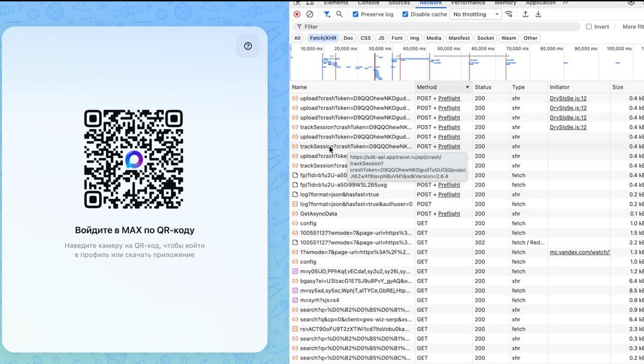Sort by the Name column header
The image size is (644, 364).
[353, 87]
